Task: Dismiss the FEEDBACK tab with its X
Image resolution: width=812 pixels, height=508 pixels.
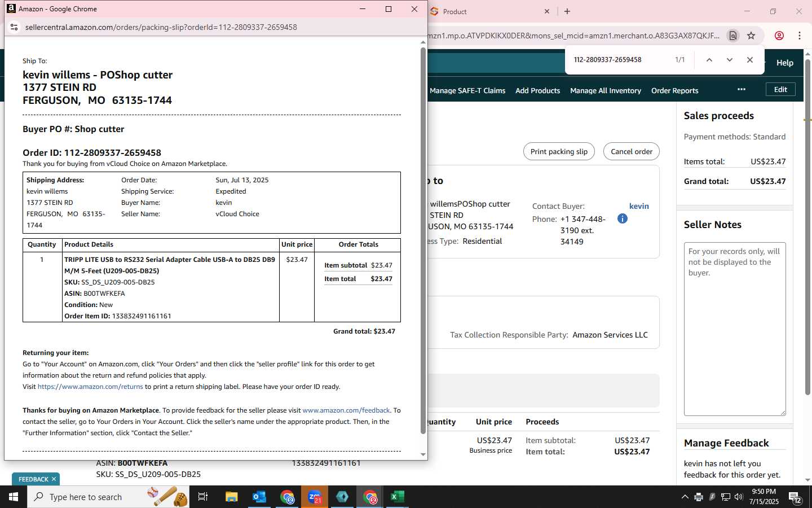Action: [x=54, y=479]
